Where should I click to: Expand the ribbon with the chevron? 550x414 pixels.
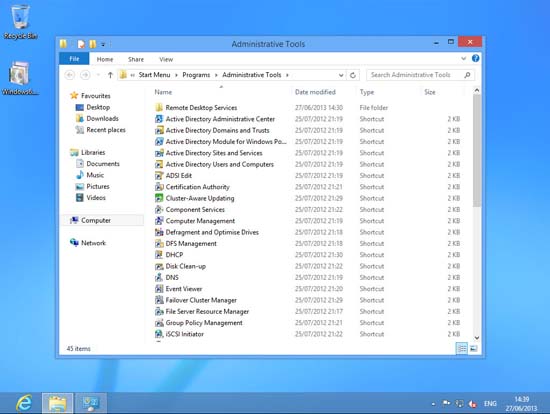(x=463, y=59)
